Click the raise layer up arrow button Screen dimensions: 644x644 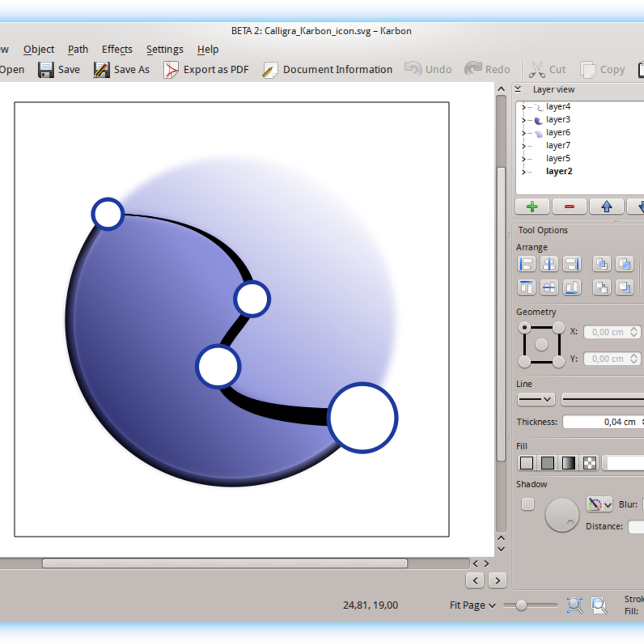tap(606, 207)
